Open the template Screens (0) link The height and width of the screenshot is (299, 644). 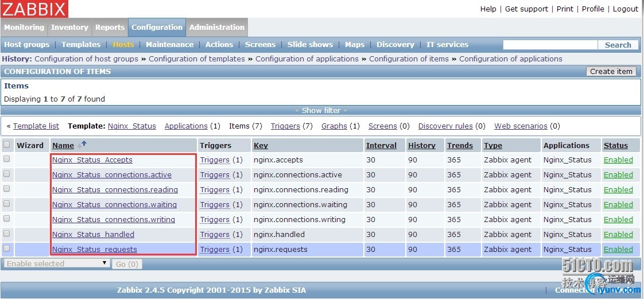(x=382, y=126)
